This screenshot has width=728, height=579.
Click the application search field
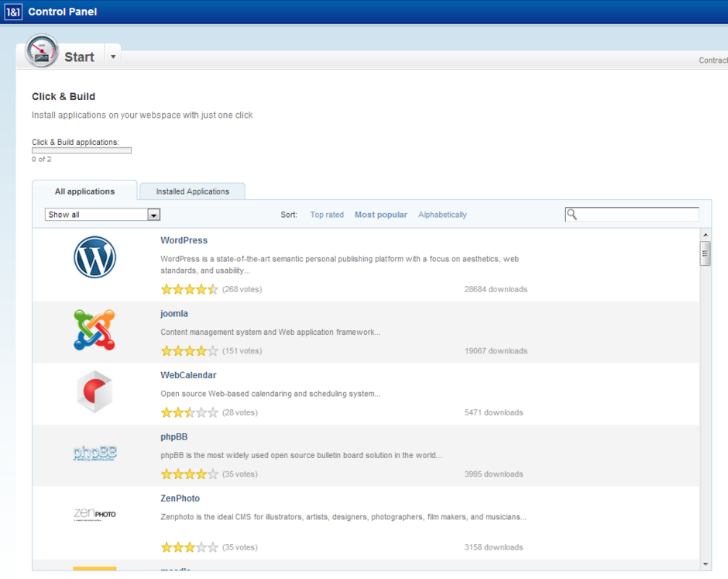click(632, 214)
